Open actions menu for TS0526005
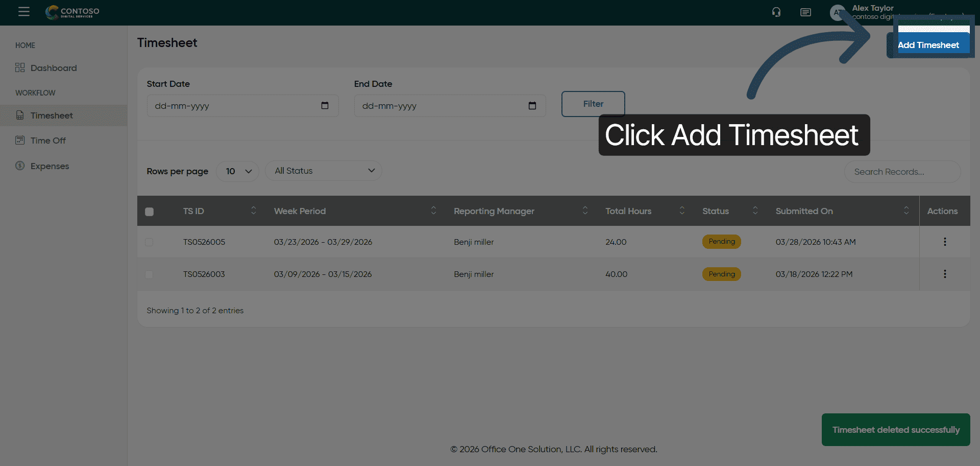Viewport: 980px width, 466px height. click(x=944, y=242)
